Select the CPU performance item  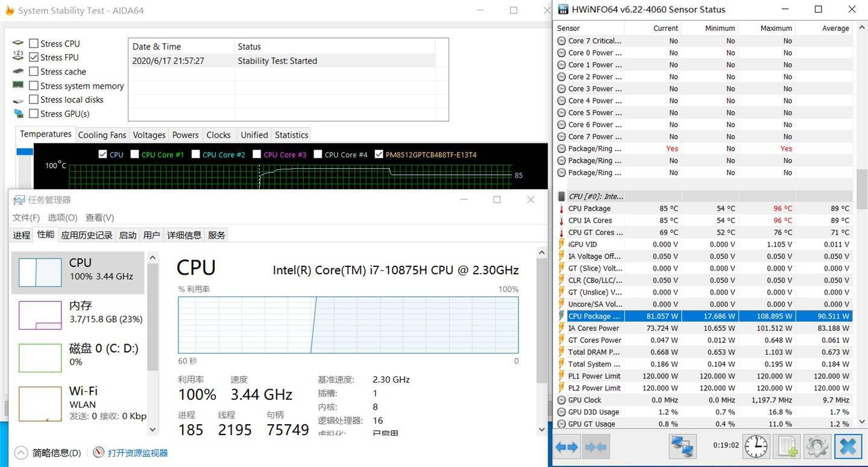tap(78, 272)
